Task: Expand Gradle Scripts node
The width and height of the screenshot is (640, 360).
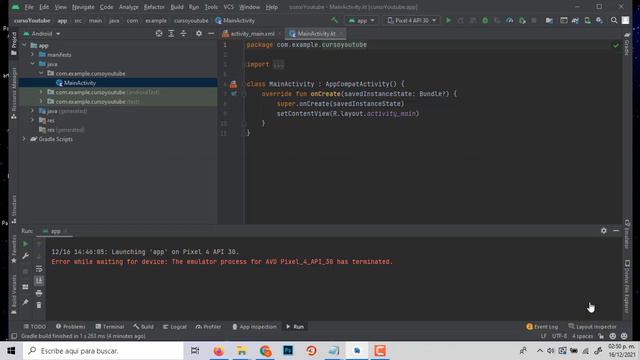Action: [24, 139]
